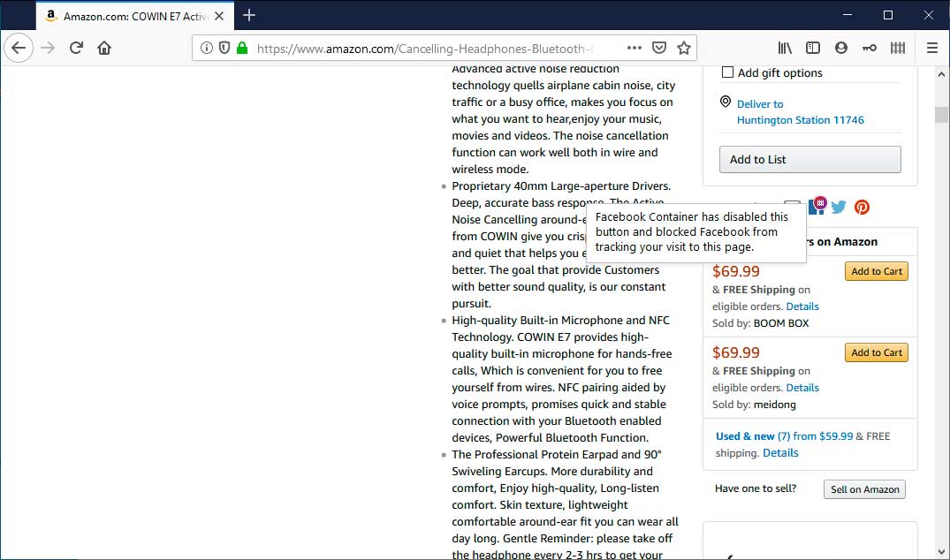Add meidong offer to cart
This screenshot has width=950, height=560.
(876, 352)
